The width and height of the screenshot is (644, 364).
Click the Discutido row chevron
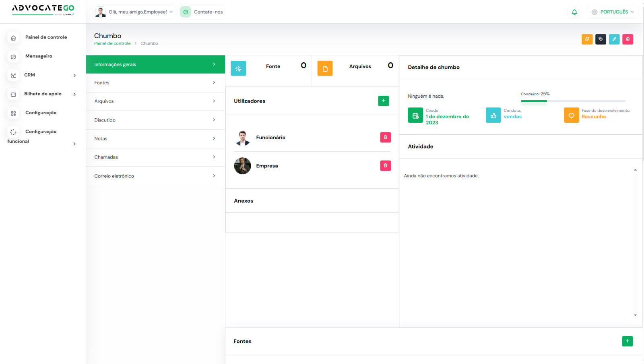214,120
